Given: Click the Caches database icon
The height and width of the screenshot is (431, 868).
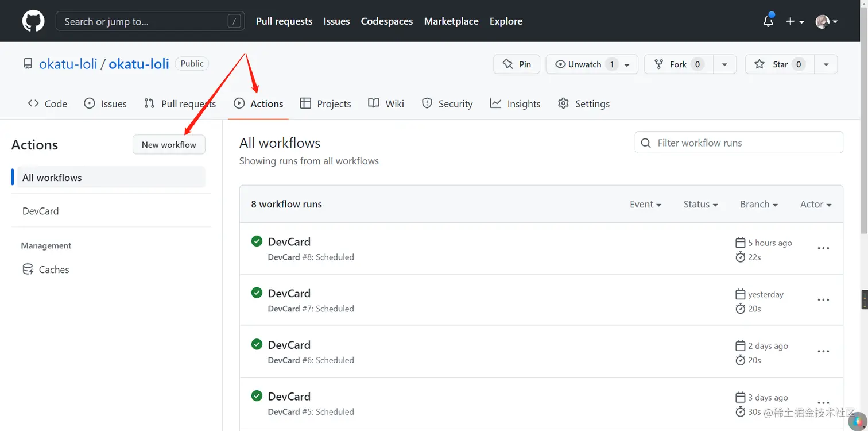Looking at the screenshot, I should tap(28, 270).
